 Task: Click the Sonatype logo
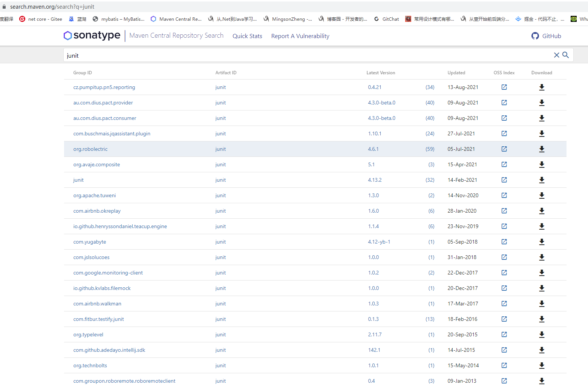click(92, 35)
